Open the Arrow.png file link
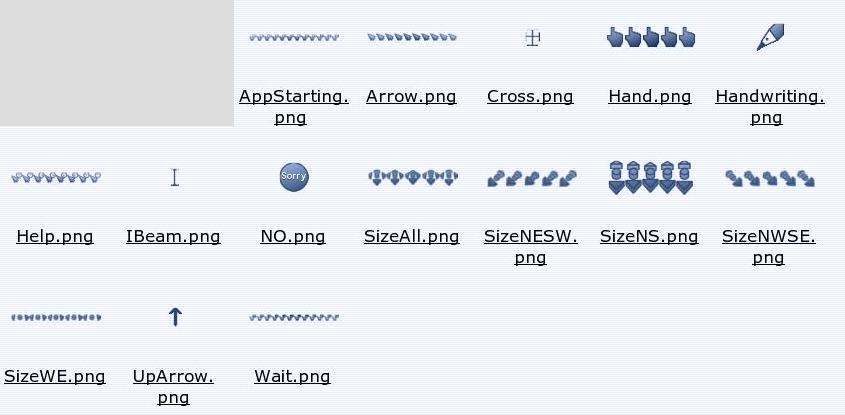This screenshot has width=845, height=415. (411, 96)
